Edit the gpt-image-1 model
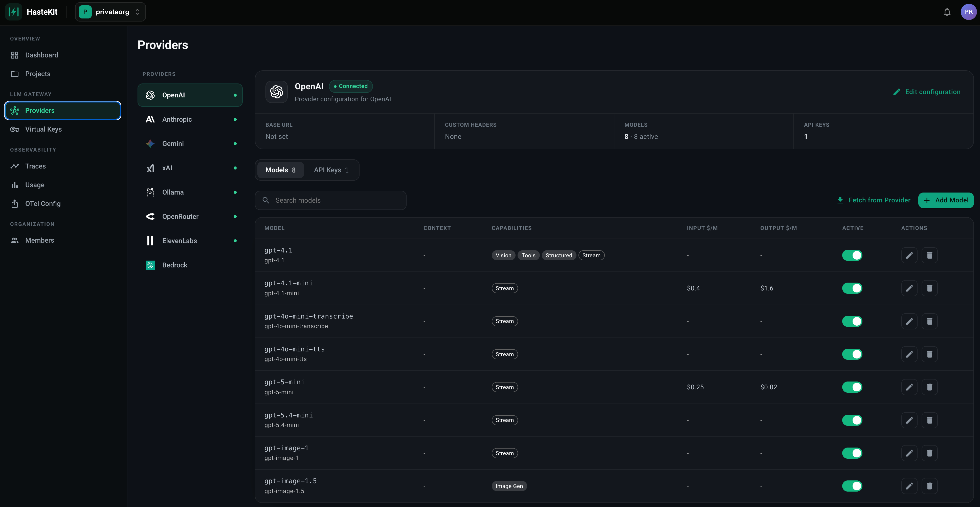980x507 pixels. click(x=909, y=453)
